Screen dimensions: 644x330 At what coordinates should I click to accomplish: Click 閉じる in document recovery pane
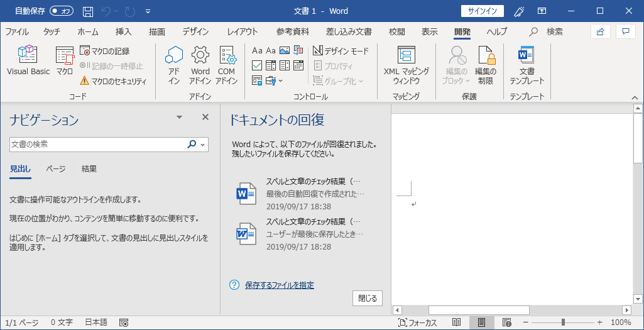tap(368, 299)
